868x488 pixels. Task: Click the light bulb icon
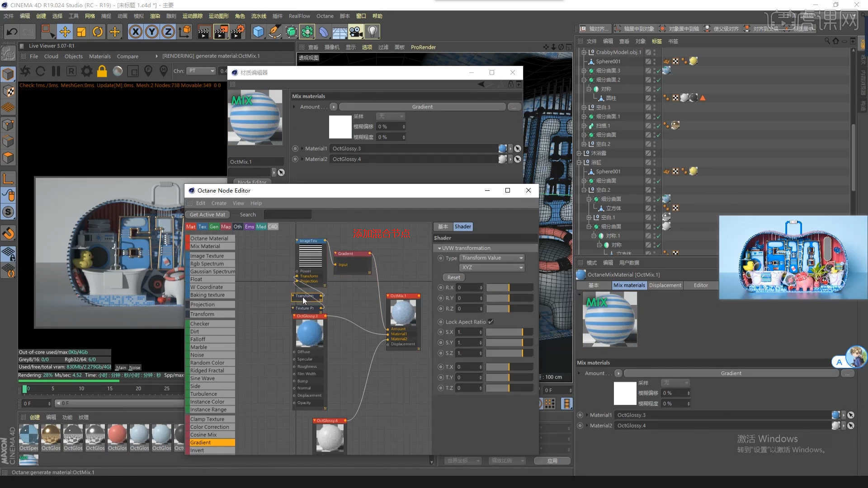pyautogui.click(x=372, y=32)
